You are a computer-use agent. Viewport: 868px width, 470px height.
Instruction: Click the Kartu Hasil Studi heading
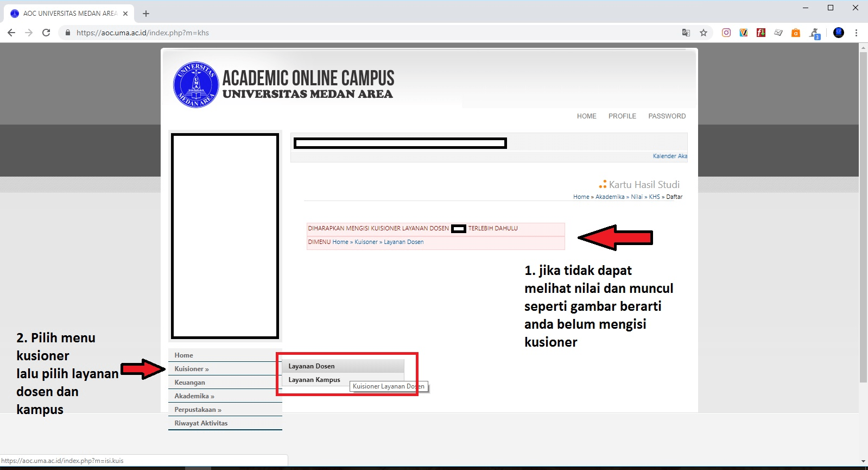click(x=644, y=185)
